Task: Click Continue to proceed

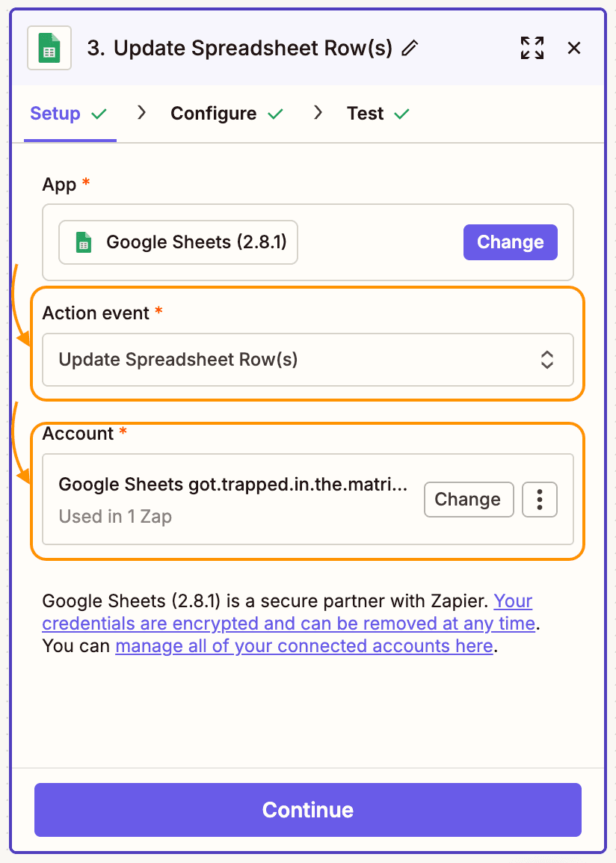Action: coord(308,810)
